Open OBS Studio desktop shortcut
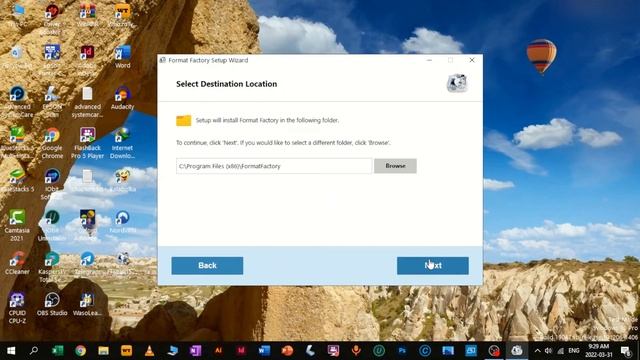The image size is (640, 360). (x=52, y=304)
